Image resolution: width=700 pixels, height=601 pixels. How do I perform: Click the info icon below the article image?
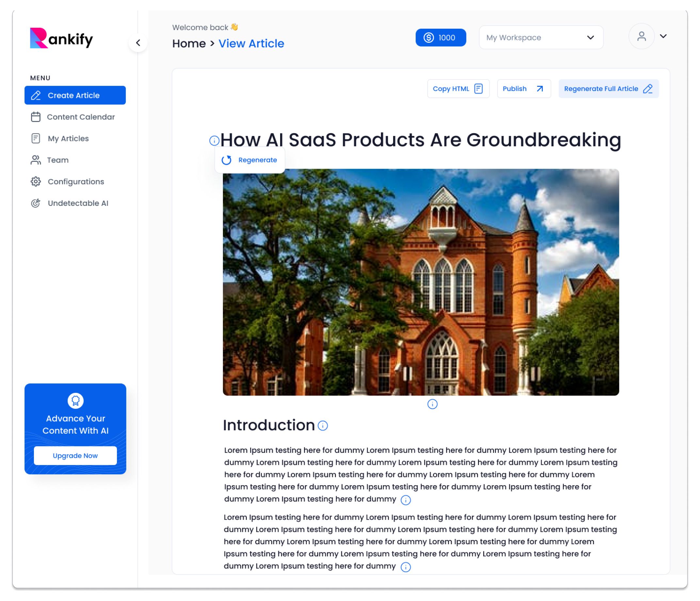point(432,404)
